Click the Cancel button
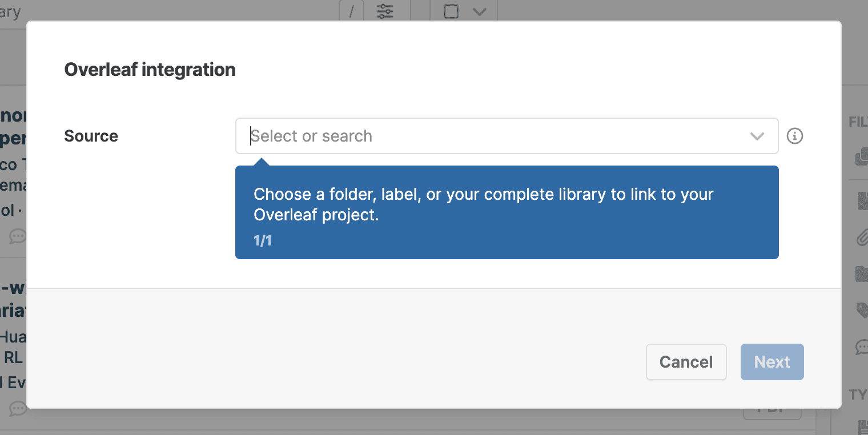Image resolution: width=868 pixels, height=435 pixels. (686, 362)
